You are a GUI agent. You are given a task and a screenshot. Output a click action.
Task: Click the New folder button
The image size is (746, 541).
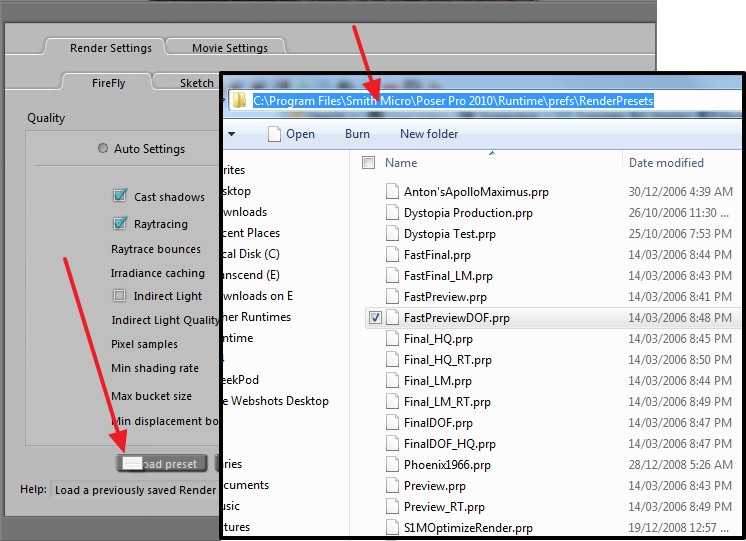pos(429,134)
